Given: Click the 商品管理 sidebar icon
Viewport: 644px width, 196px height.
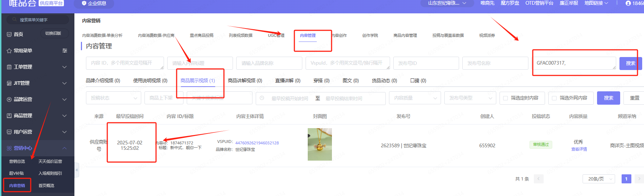Looking at the screenshot, I should pyautogui.click(x=9, y=116).
